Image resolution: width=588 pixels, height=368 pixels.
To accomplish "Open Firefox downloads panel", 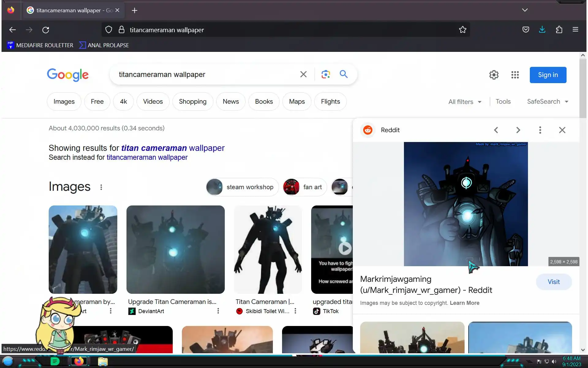I will (542, 30).
